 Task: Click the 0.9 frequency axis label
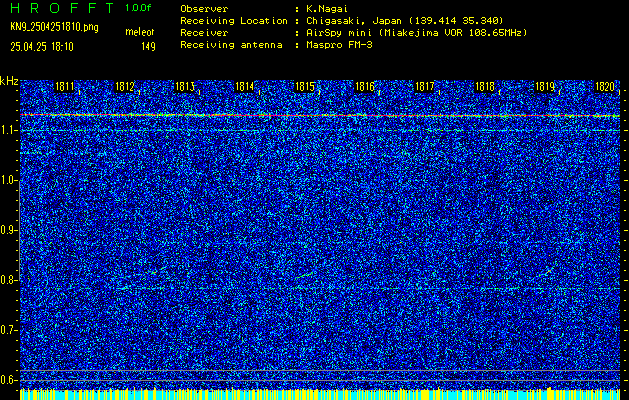[9, 230]
